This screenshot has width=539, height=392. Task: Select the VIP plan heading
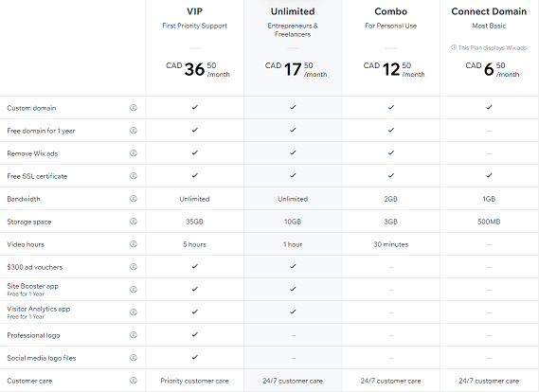[x=194, y=11]
